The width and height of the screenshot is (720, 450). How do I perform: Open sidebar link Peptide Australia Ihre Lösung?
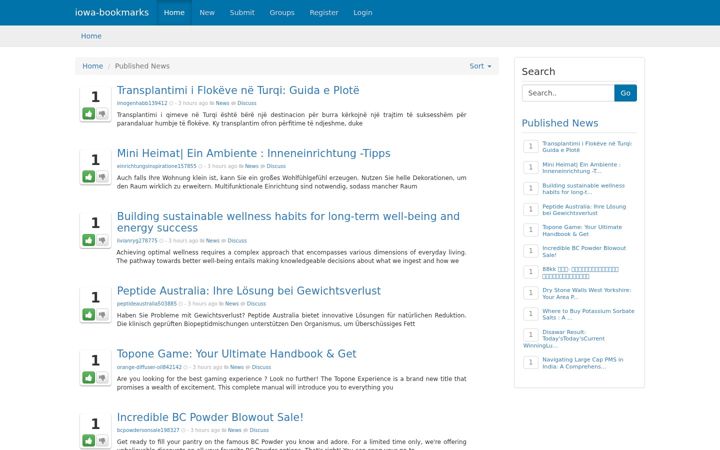click(584, 209)
